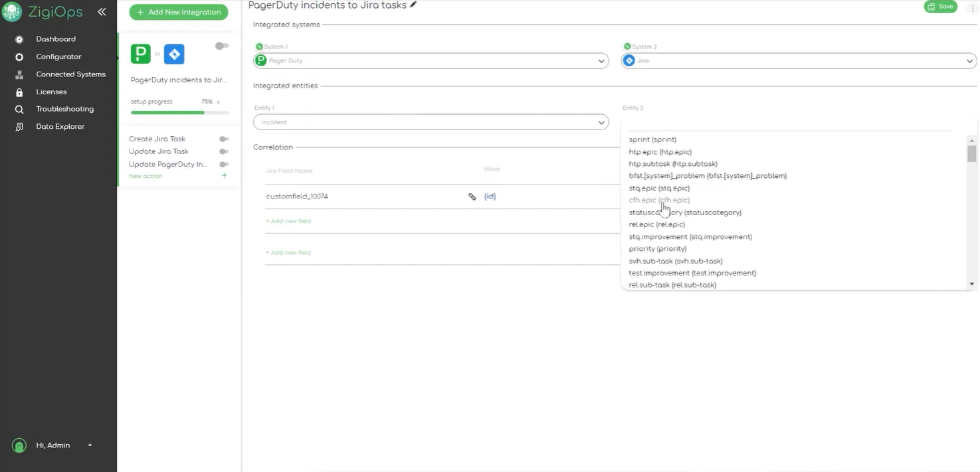Select sprint from the Entity 2 list

click(x=652, y=139)
